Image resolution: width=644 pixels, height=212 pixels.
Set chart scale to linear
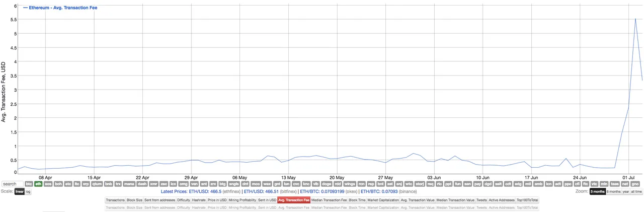[x=20, y=191]
